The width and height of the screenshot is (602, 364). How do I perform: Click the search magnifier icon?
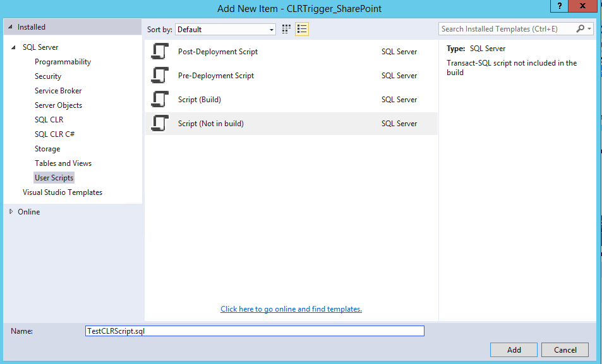(580, 28)
